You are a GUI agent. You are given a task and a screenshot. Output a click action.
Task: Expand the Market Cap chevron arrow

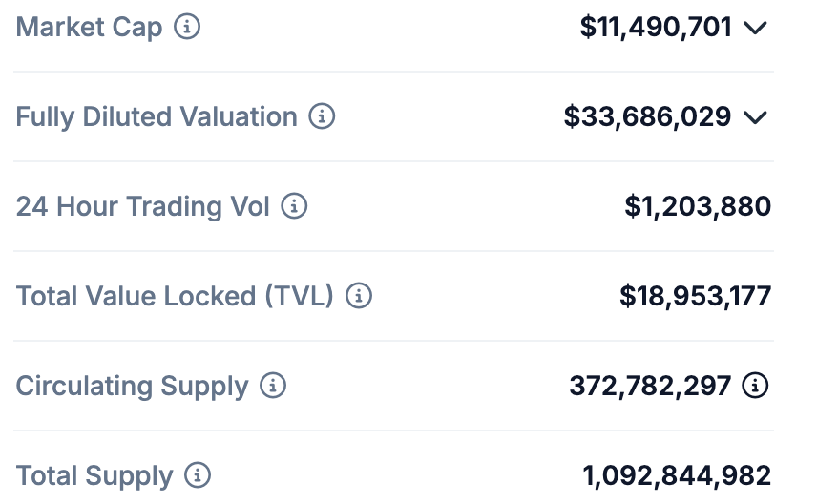[x=755, y=28]
